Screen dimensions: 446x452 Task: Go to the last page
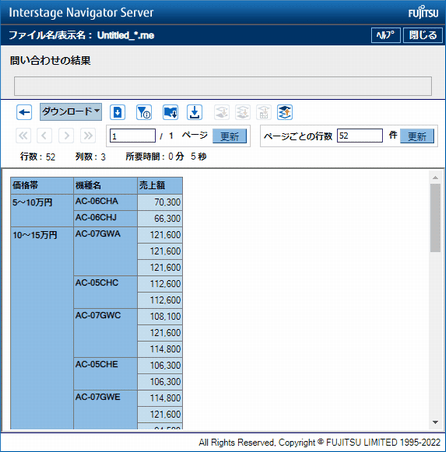click(x=88, y=136)
